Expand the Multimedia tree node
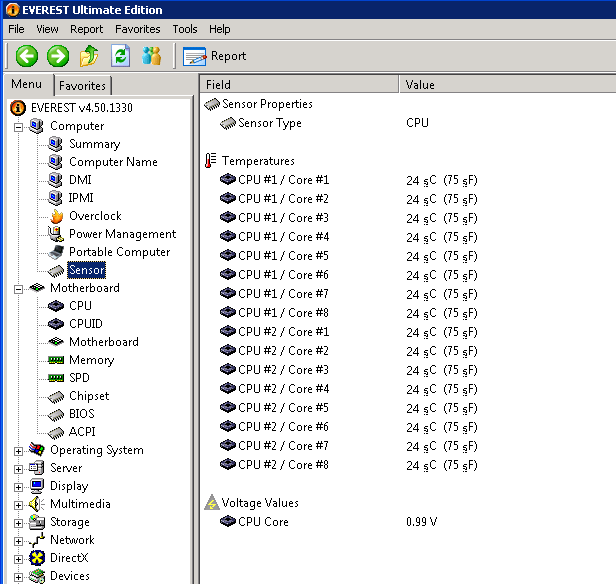Viewport: 616px width, 584px height. click(18, 505)
